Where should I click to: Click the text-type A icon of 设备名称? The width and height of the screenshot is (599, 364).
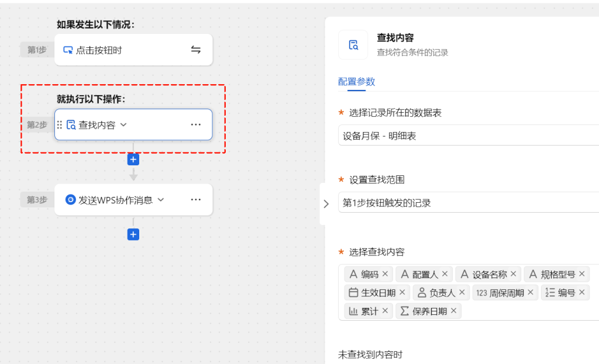pos(464,274)
